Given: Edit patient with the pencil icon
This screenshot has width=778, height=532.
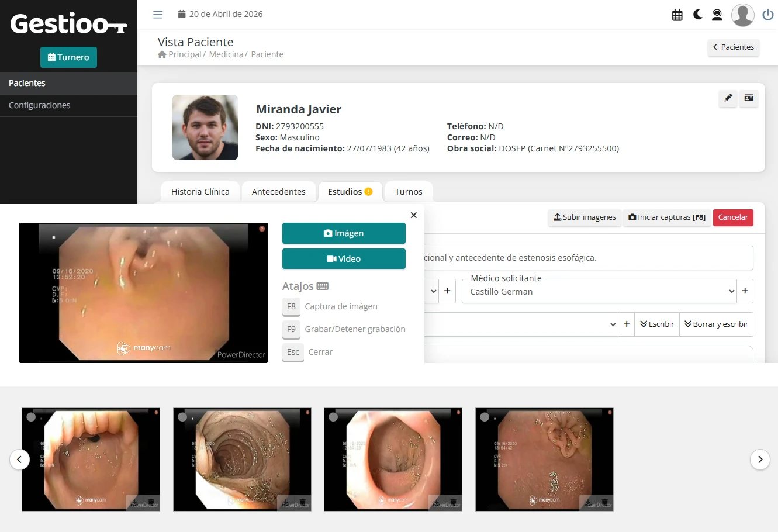Looking at the screenshot, I should pyautogui.click(x=728, y=98).
